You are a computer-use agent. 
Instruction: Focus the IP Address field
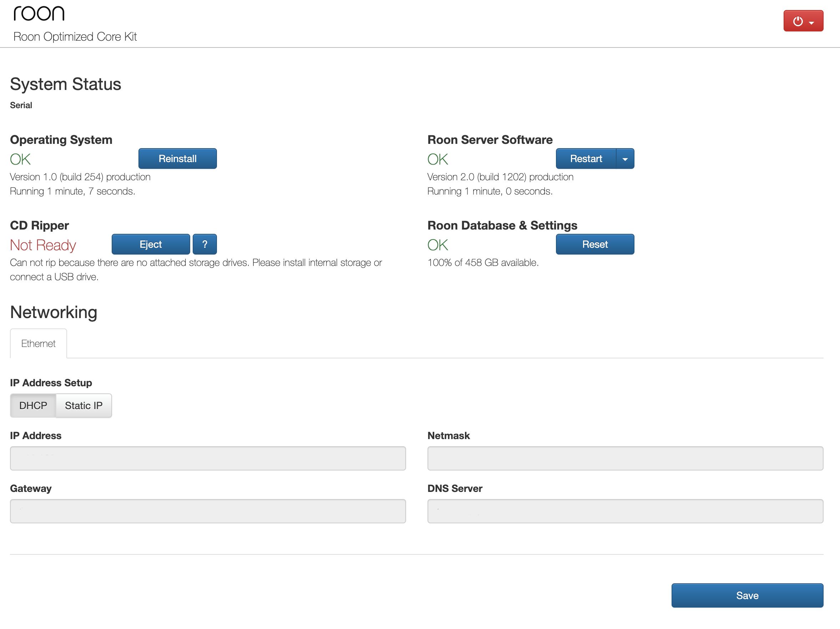208,458
